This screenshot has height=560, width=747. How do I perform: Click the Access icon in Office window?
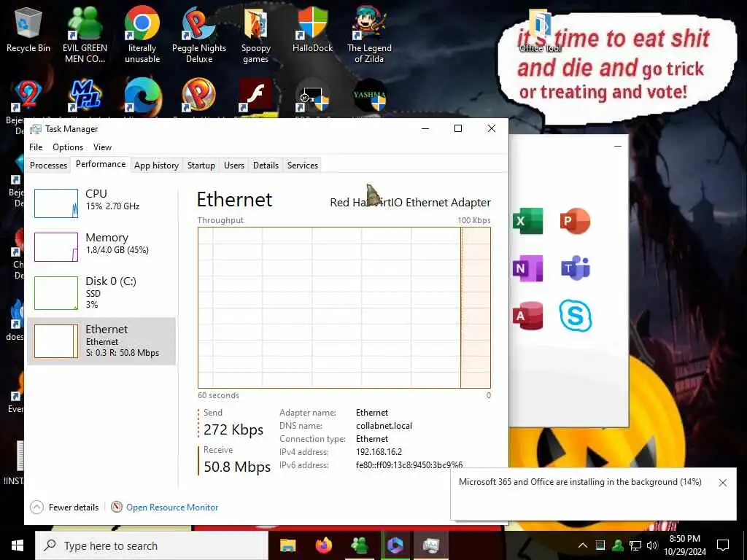click(528, 315)
